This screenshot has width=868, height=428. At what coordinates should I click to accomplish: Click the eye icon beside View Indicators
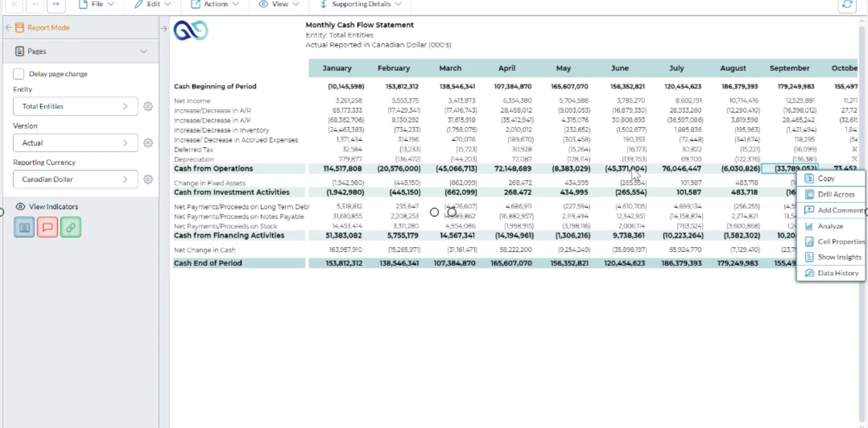(20, 207)
